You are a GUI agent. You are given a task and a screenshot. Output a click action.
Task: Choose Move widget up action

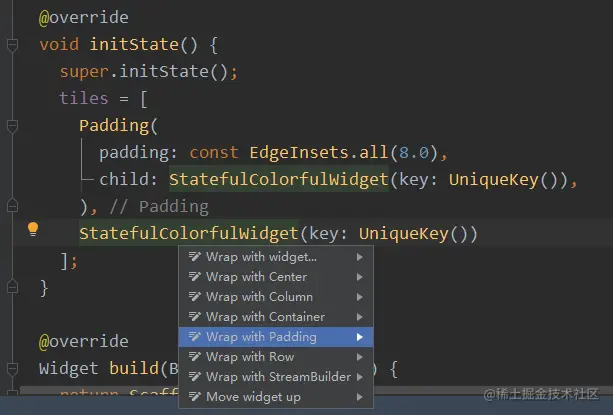click(276, 397)
